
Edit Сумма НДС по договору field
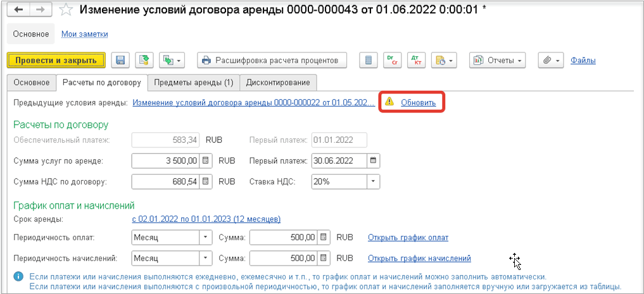[165, 181]
